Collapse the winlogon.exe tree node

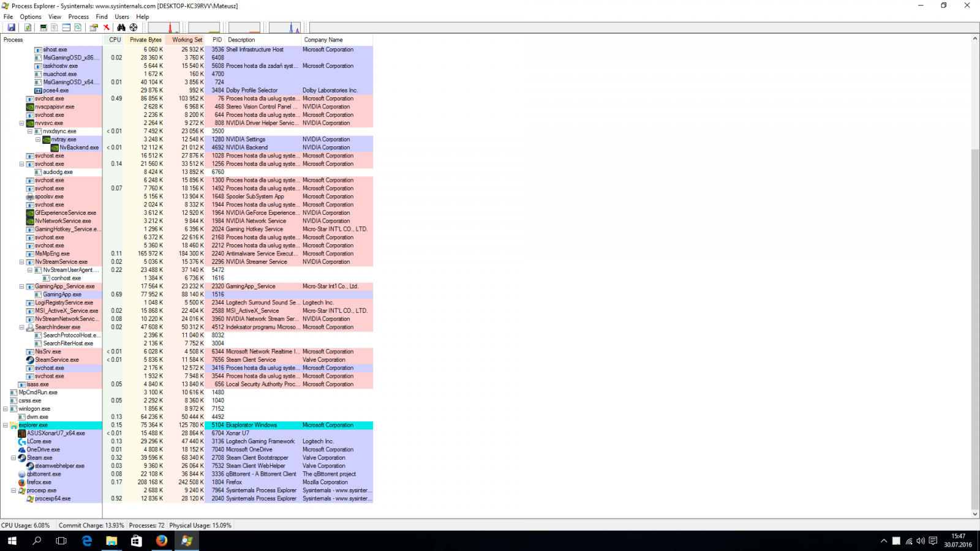point(6,409)
